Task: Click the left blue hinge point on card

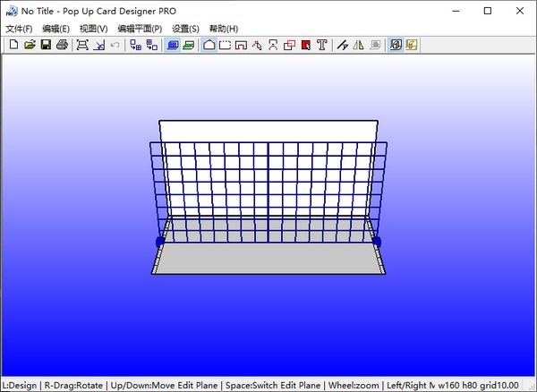Action: (160, 242)
